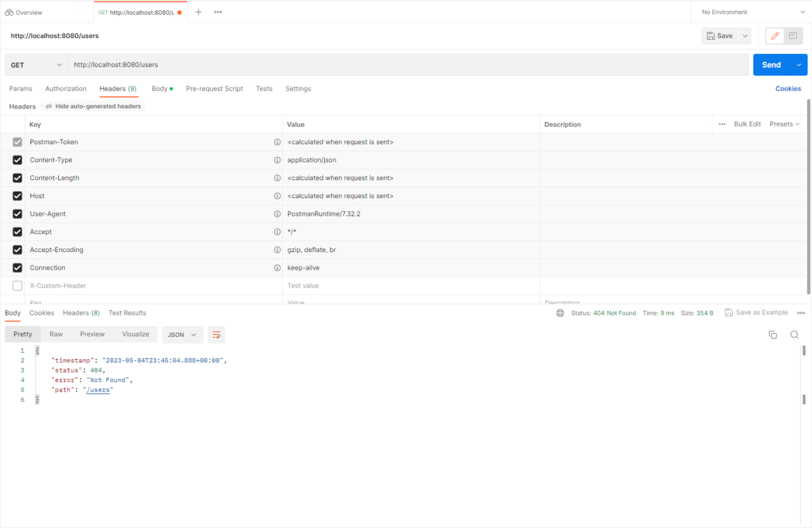Uncheck the Host header
812x528 pixels.
tap(17, 195)
